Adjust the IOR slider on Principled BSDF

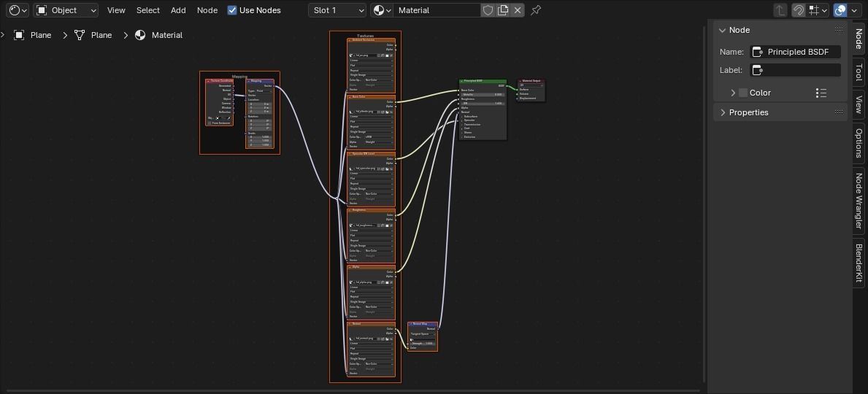(483, 104)
